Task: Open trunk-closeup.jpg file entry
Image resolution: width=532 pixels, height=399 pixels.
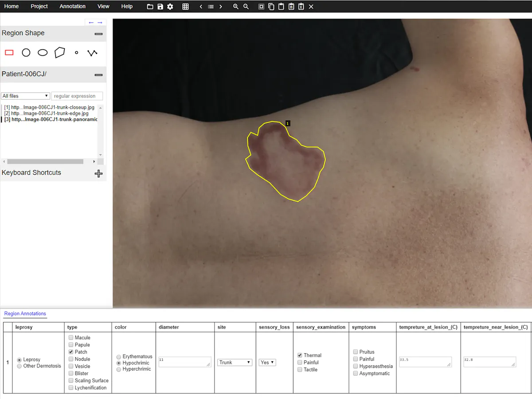Action: [49, 108]
